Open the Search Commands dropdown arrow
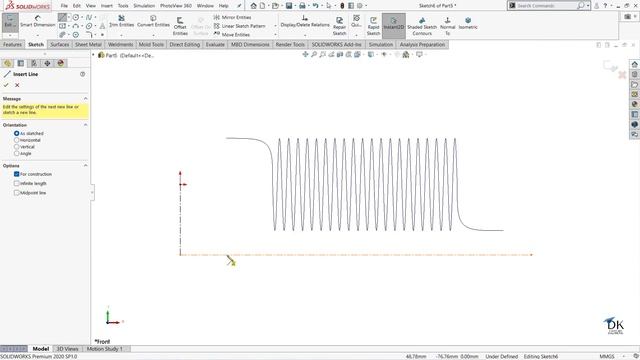Screen dimensions: 640x360 (x=588, y=6)
